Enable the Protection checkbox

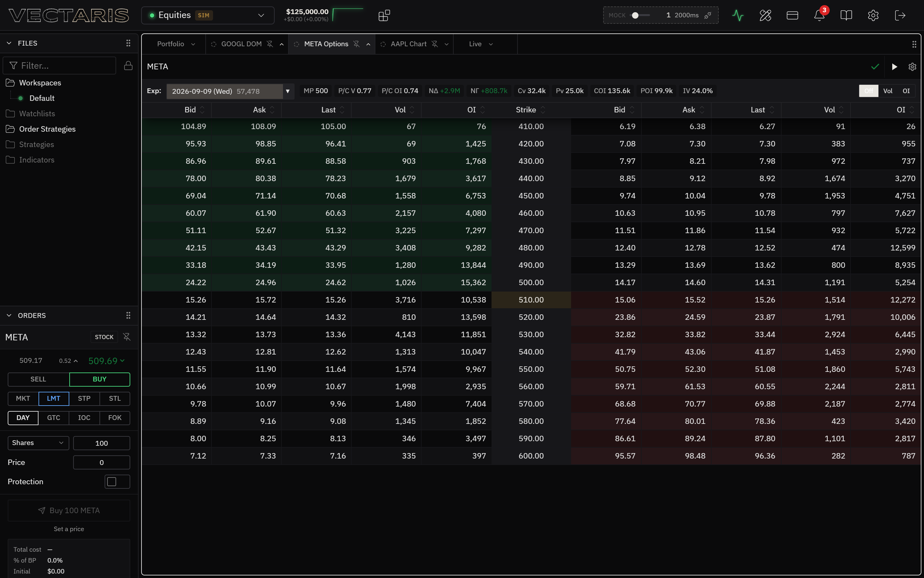tap(112, 482)
